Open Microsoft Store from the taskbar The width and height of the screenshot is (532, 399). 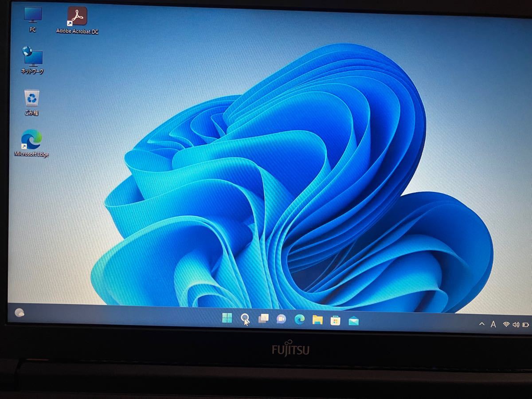point(336,320)
